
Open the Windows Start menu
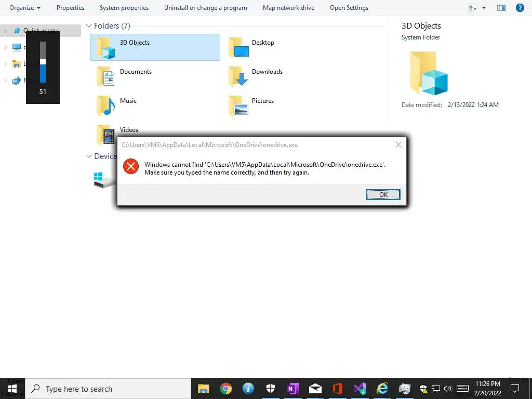click(12, 389)
